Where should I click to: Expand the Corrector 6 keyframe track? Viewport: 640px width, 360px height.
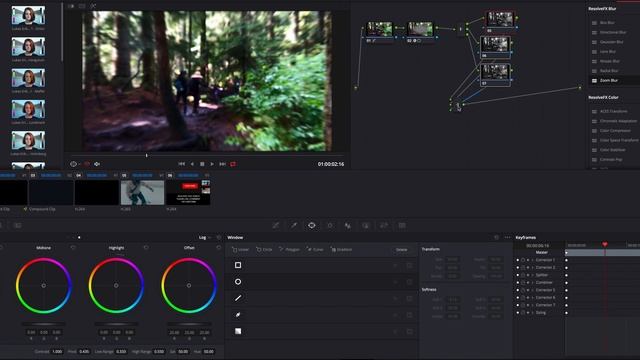point(532,298)
